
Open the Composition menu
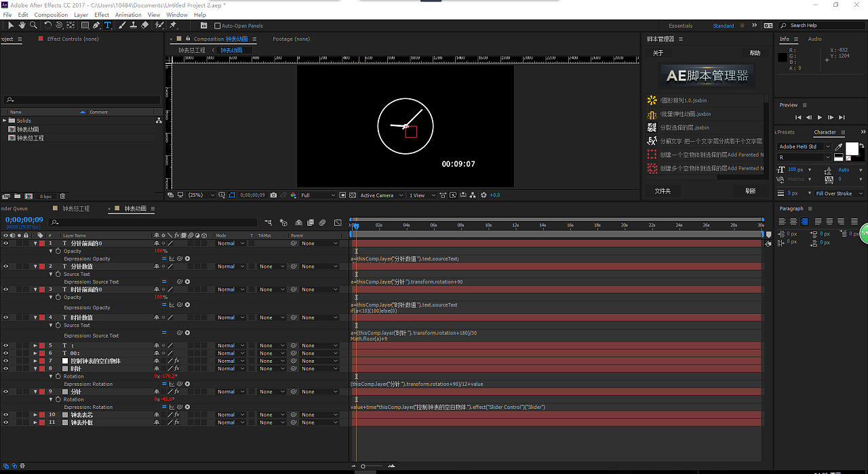51,14
